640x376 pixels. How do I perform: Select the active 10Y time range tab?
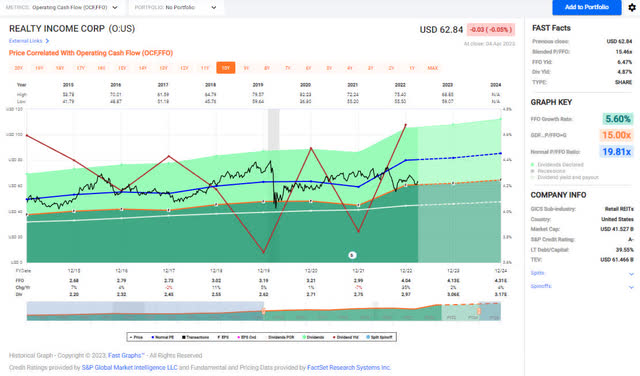(226, 68)
